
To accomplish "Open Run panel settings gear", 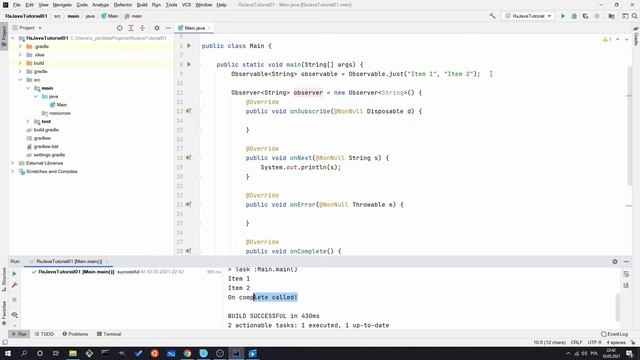I will [615, 261].
